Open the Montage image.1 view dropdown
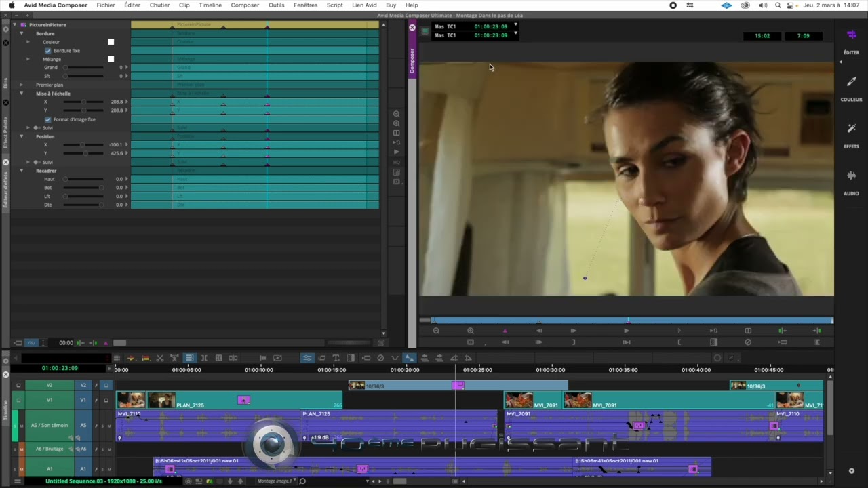Image resolution: width=868 pixels, height=488 pixels. coord(277,481)
